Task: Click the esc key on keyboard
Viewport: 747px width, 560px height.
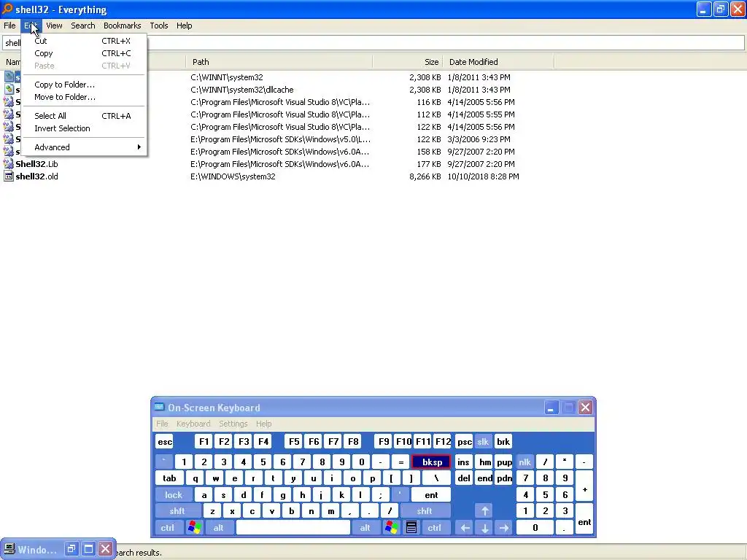Action: point(165,441)
